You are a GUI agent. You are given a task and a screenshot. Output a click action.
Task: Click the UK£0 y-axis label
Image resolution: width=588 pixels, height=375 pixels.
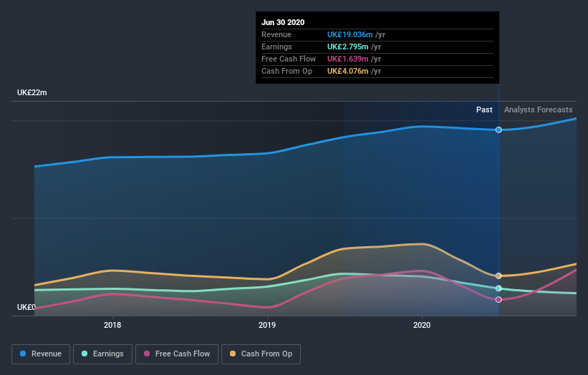(26, 307)
